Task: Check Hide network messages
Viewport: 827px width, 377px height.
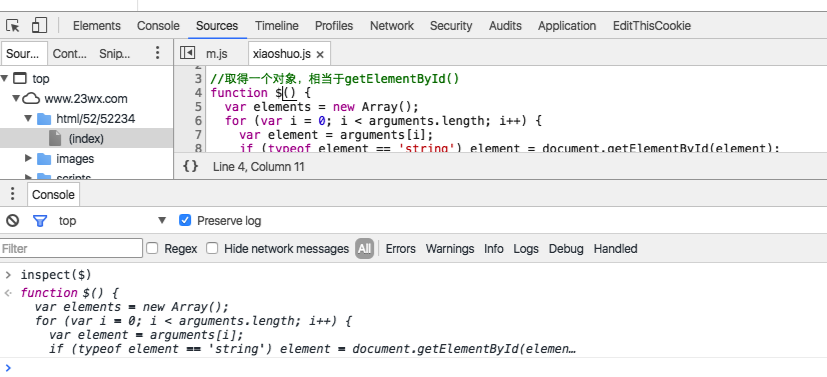Action: tap(212, 248)
